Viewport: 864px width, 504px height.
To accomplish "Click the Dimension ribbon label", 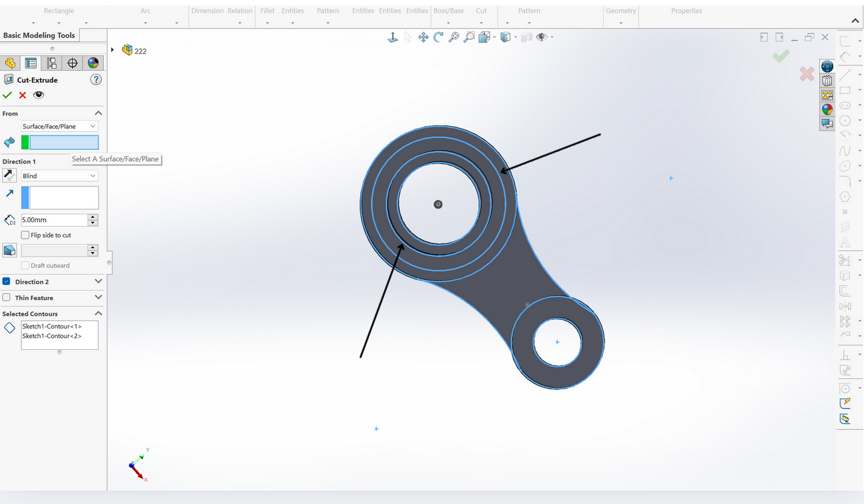I will click(207, 11).
